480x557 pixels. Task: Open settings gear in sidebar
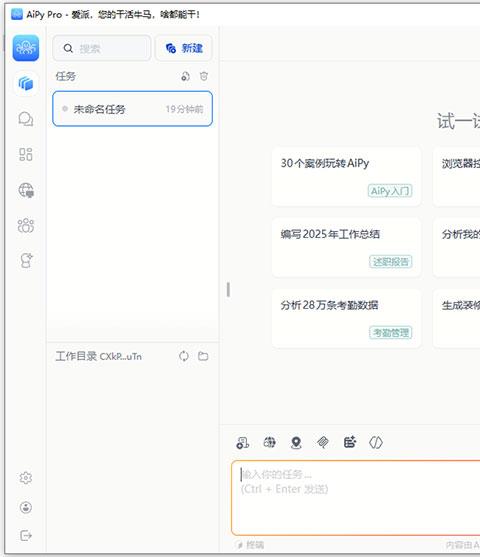26,478
